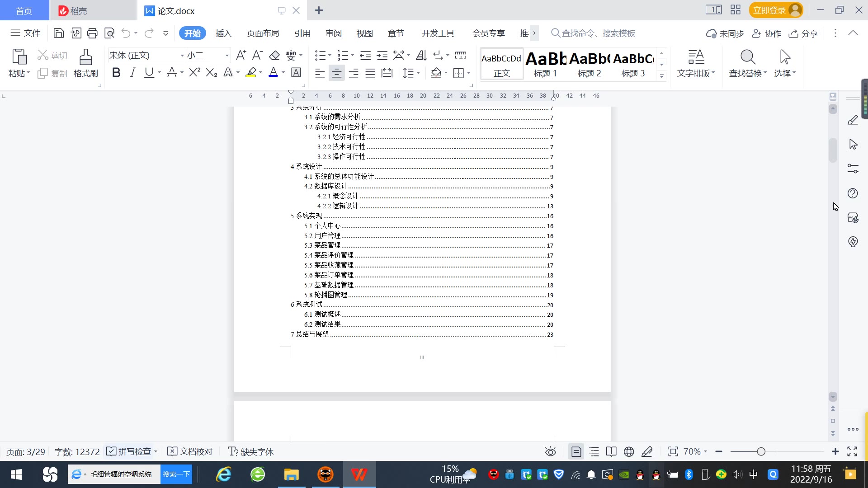868x488 pixels.
Task: Click the Print icon in quick access toolbar
Action: click(x=92, y=33)
